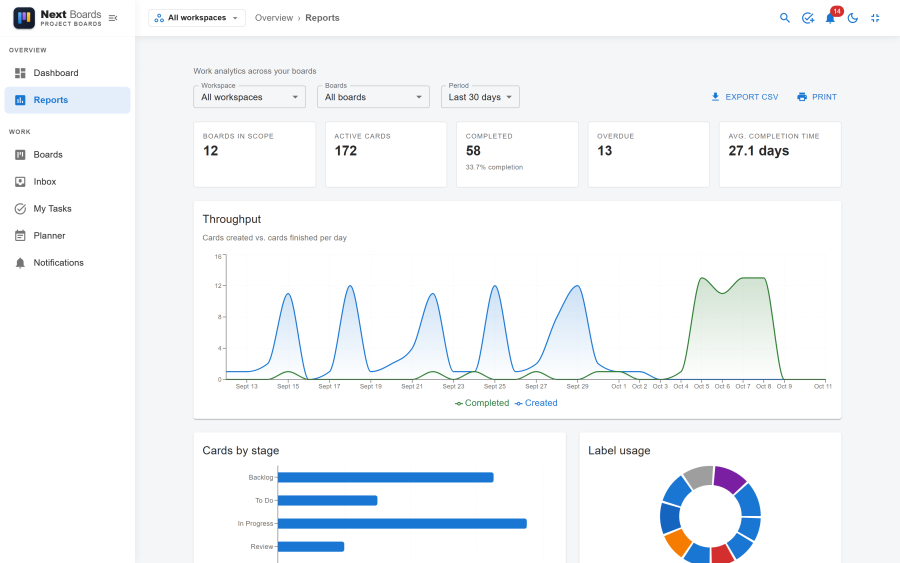Click the Overdue stat card
The image size is (900, 563).
pos(649,154)
